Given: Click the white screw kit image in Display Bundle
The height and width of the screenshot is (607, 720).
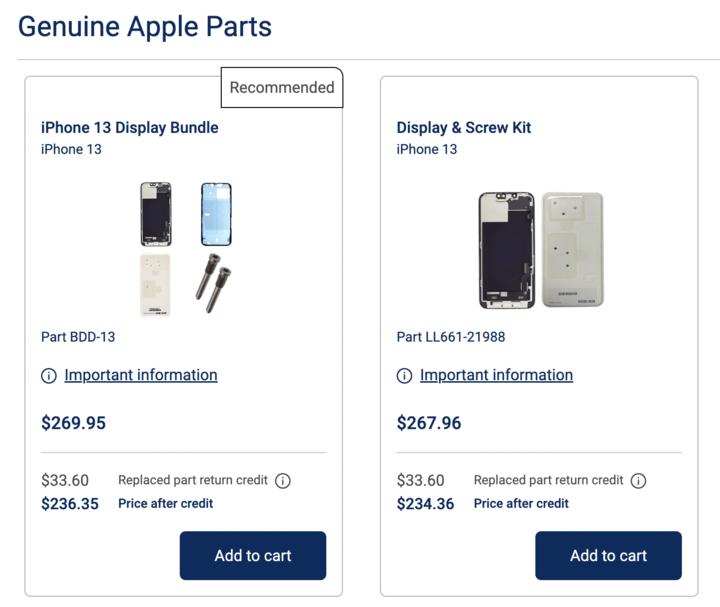Looking at the screenshot, I should click(155, 285).
